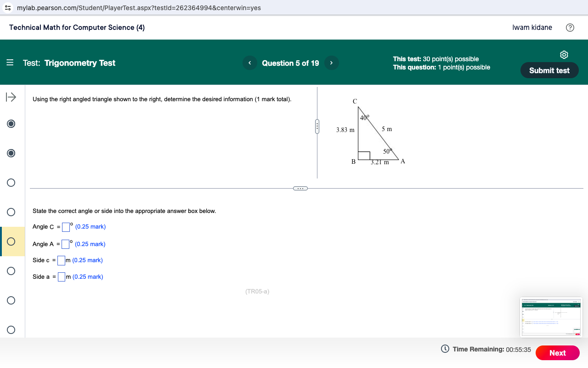Screen dimensions: 588x368
Task: Go back using the previous question chevron
Action: point(249,63)
